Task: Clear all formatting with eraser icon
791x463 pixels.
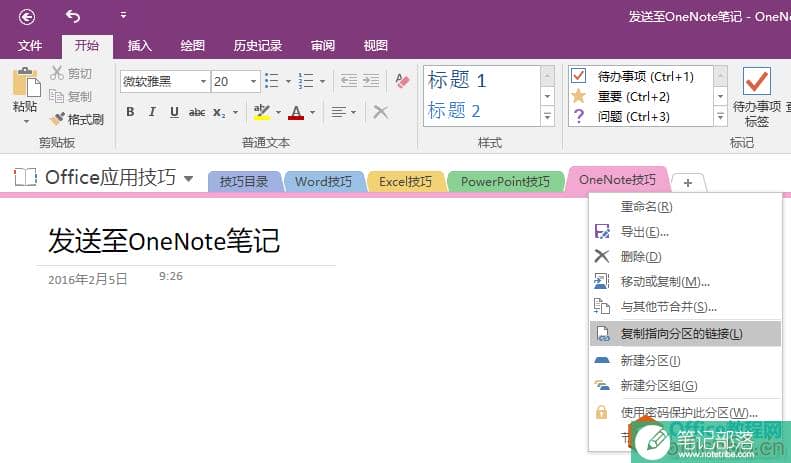Action: (403, 81)
